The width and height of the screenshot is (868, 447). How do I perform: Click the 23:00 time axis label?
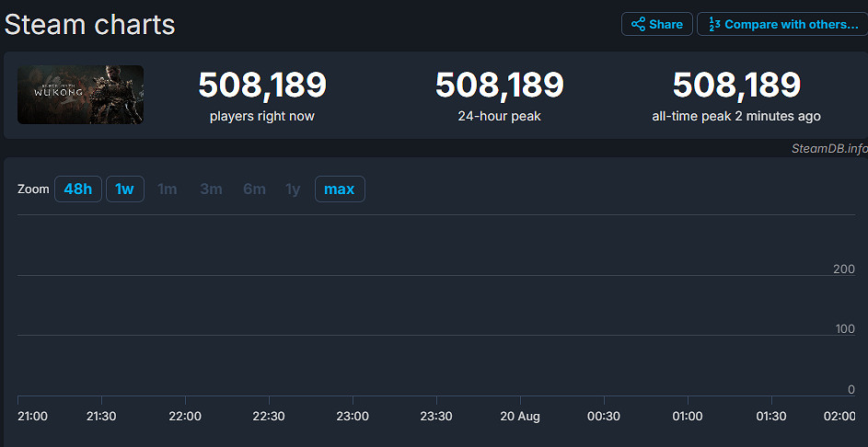pos(353,417)
